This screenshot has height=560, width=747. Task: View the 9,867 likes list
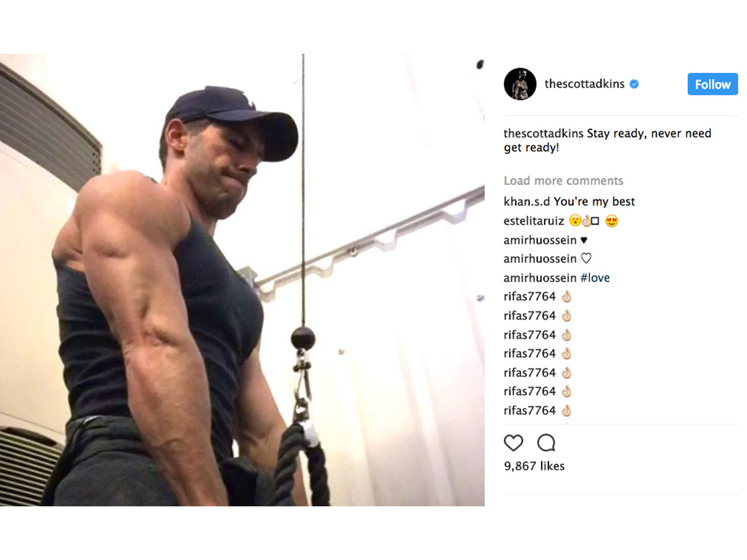pyautogui.click(x=534, y=466)
